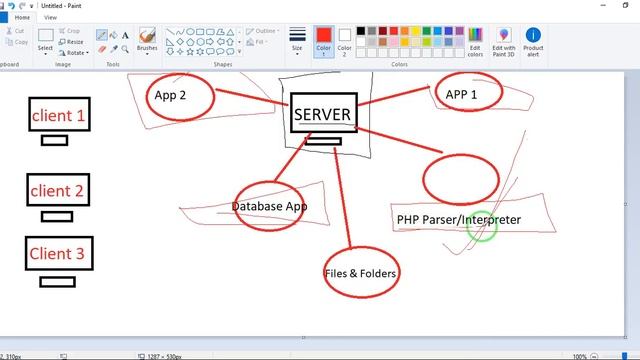Pick the purple color swatch

[x=460, y=31]
